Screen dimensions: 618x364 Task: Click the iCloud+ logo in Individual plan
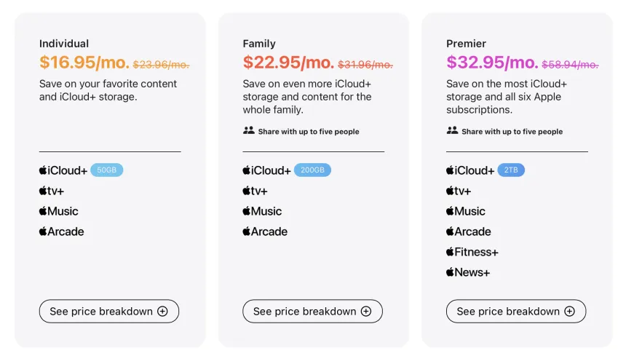pos(63,170)
